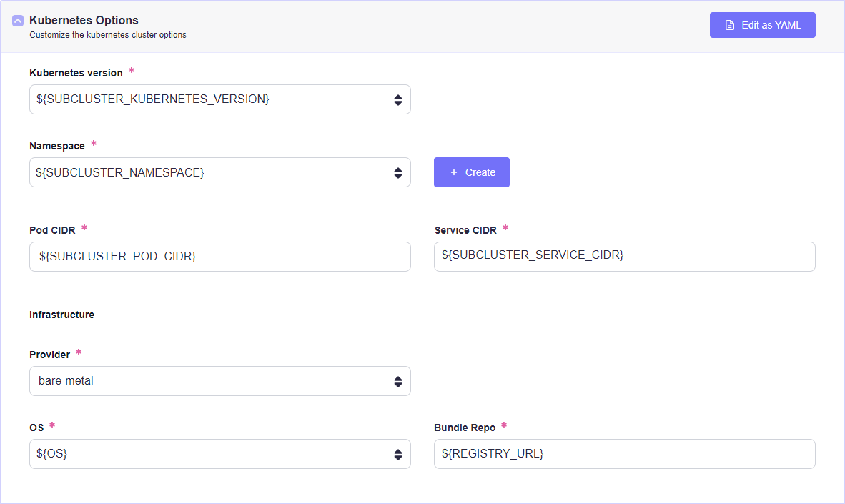Click the up-down arrows on Namespace selector
Viewport: 845px width, 504px height.
coord(398,172)
